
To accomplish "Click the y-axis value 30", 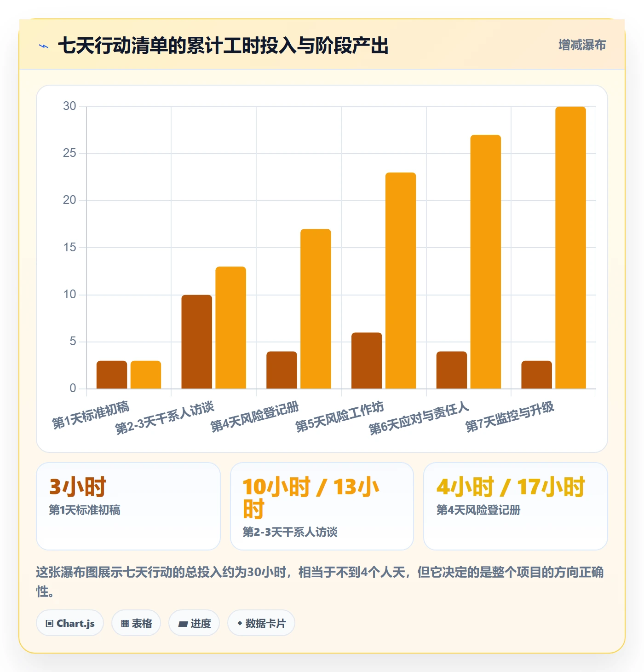I will tap(69, 106).
